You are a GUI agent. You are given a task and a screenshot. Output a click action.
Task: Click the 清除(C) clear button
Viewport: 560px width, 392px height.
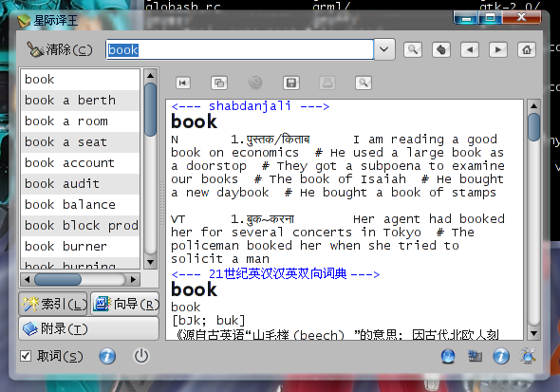click(x=60, y=49)
